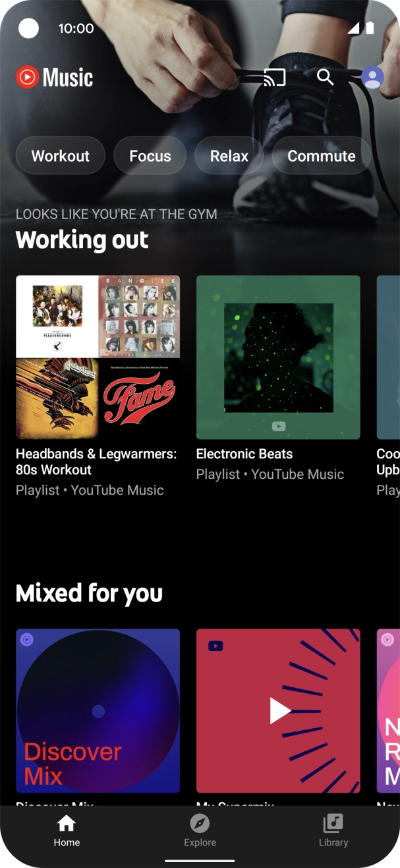Open the Library icon
This screenshot has height=868, width=400.
333,823
